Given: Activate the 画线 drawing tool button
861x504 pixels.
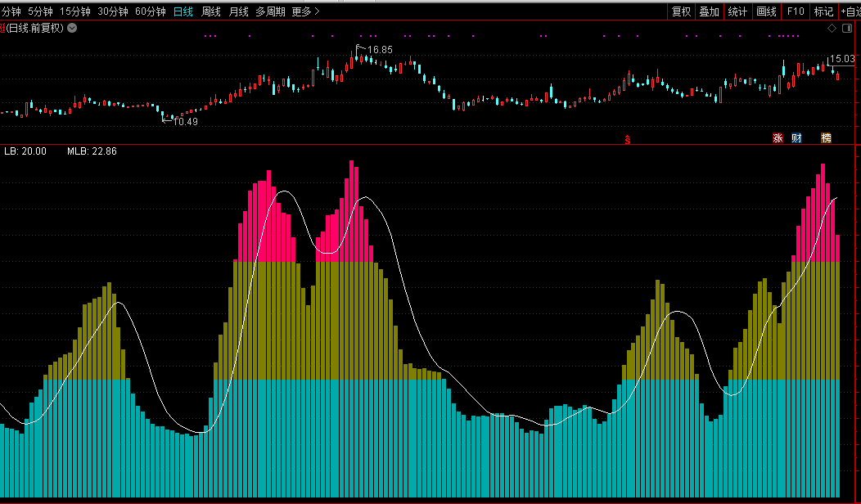Looking at the screenshot, I should (766, 11).
